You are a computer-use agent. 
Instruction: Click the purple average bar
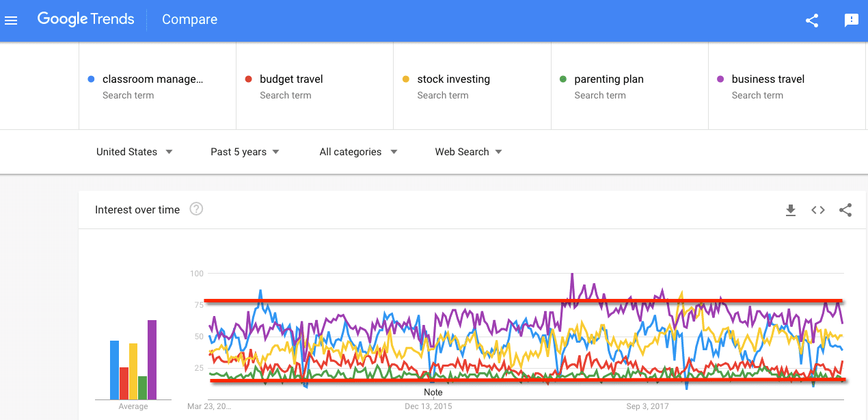click(152, 360)
